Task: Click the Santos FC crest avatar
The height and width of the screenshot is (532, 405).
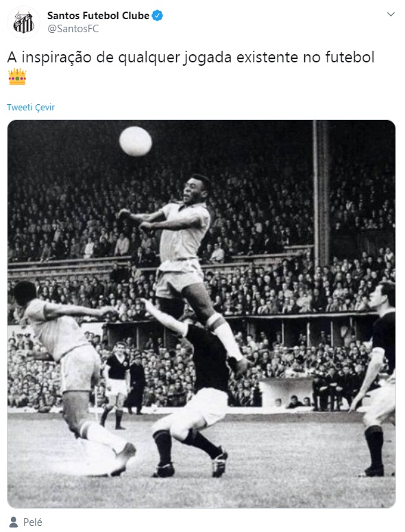Action: tap(24, 23)
